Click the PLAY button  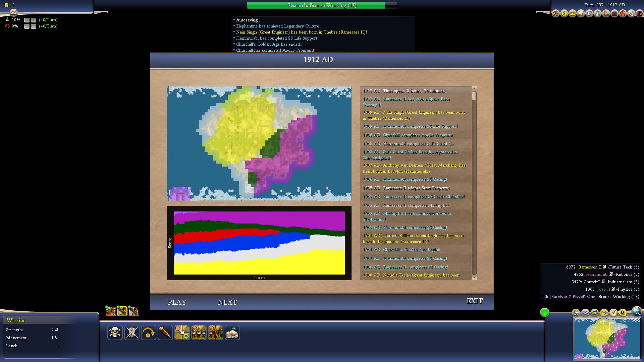point(177,302)
